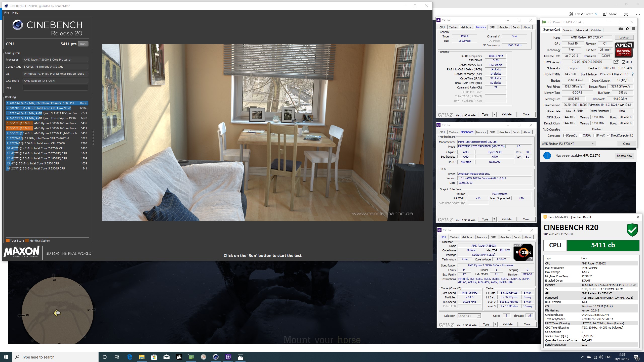Click the Close button in GPU-Z
Viewport: 644px width, 362px height.
[x=626, y=144]
